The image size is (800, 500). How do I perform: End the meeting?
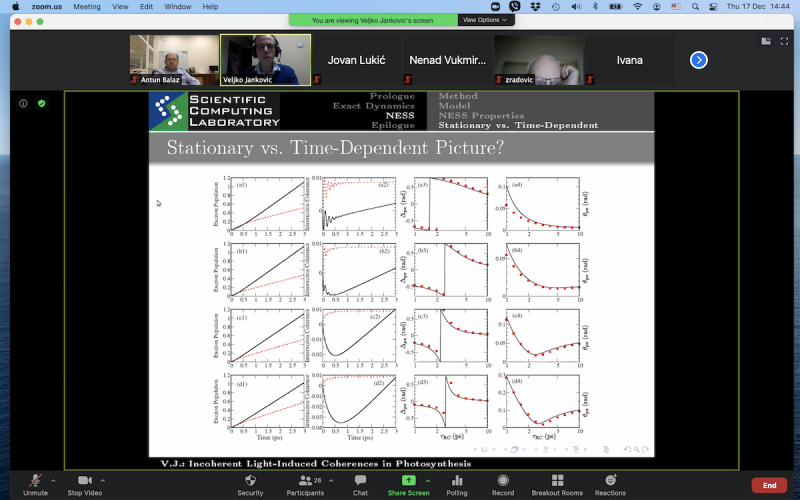[x=769, y=485]
